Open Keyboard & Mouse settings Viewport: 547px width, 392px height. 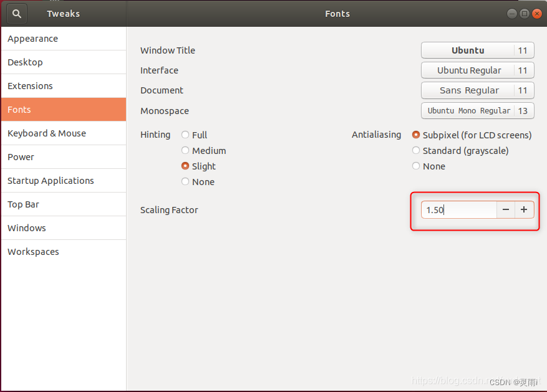[x=64, y=133]
